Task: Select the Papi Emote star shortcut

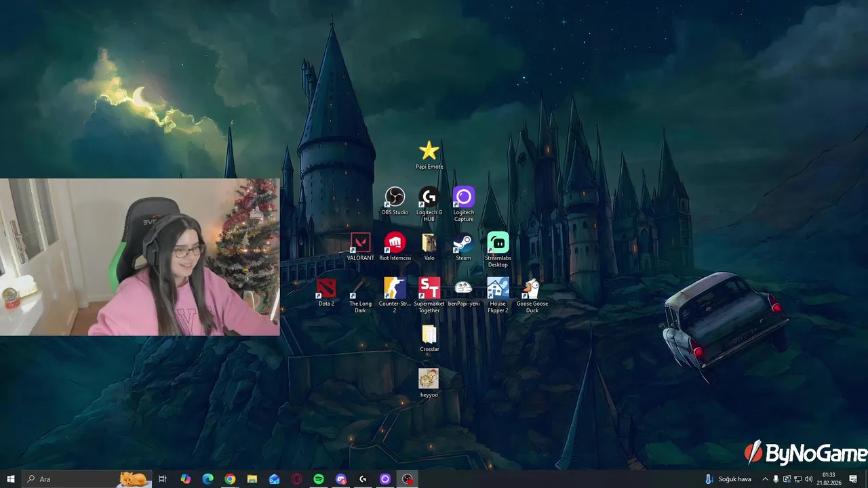Action: point(429,155)
